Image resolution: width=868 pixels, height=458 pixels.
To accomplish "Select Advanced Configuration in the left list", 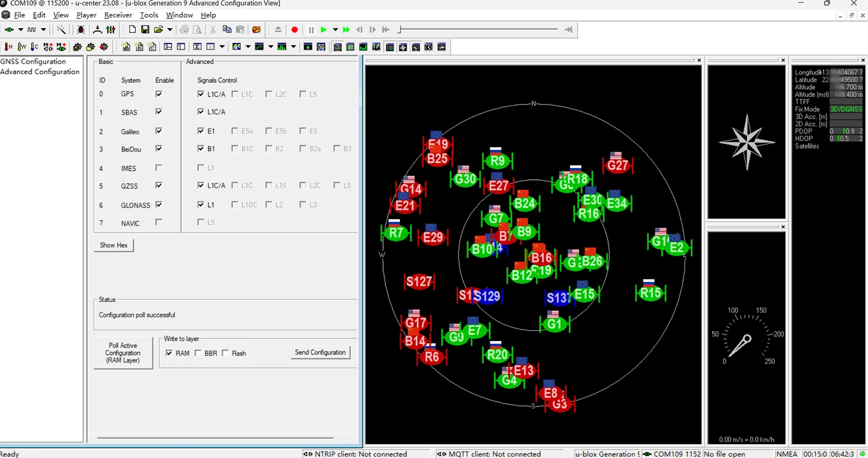I will pyautogui.click(x=40, y=72).
